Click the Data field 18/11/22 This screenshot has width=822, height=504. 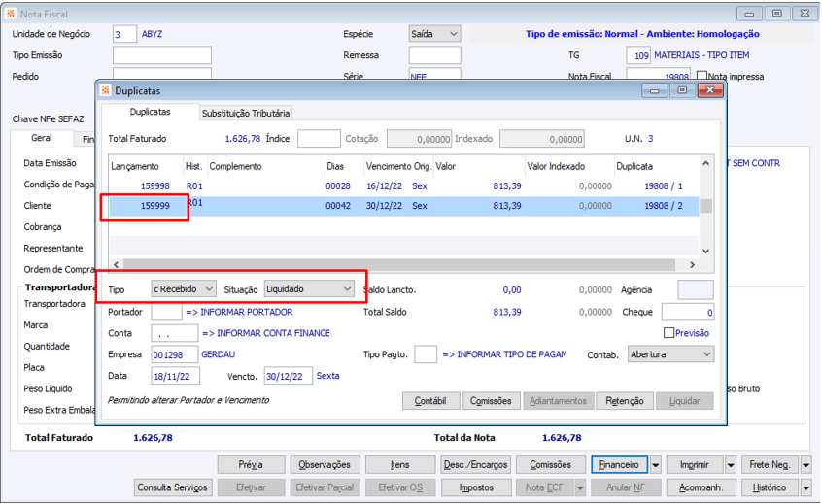coord(175,376)
